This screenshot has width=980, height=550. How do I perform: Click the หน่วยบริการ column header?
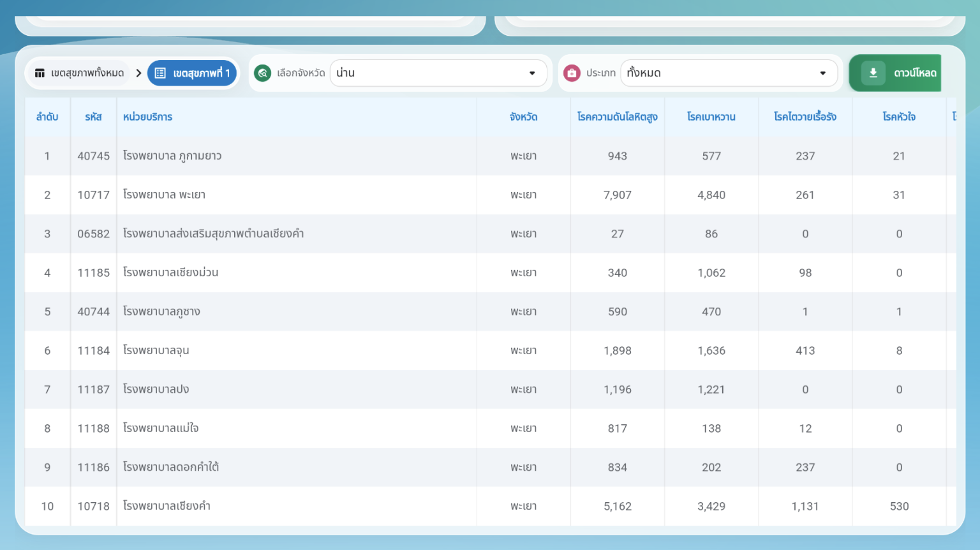[147, 117]
